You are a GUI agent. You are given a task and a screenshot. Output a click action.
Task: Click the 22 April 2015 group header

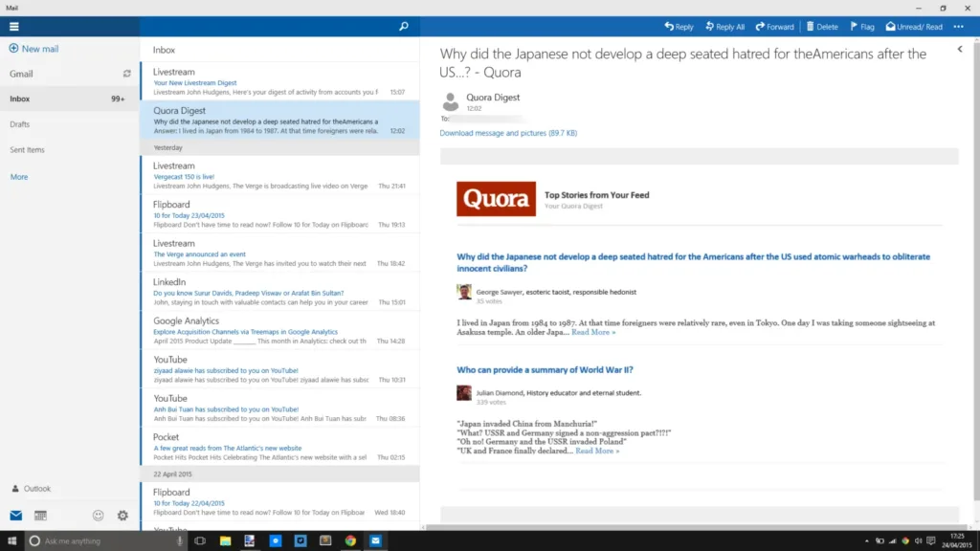click(280, 474)
